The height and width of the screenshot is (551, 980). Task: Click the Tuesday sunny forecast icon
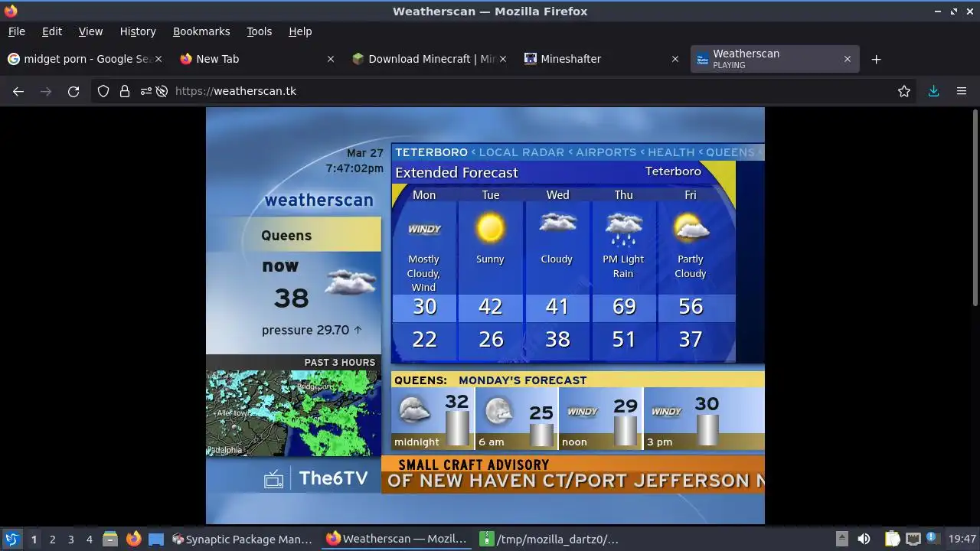tap(490, 228)
